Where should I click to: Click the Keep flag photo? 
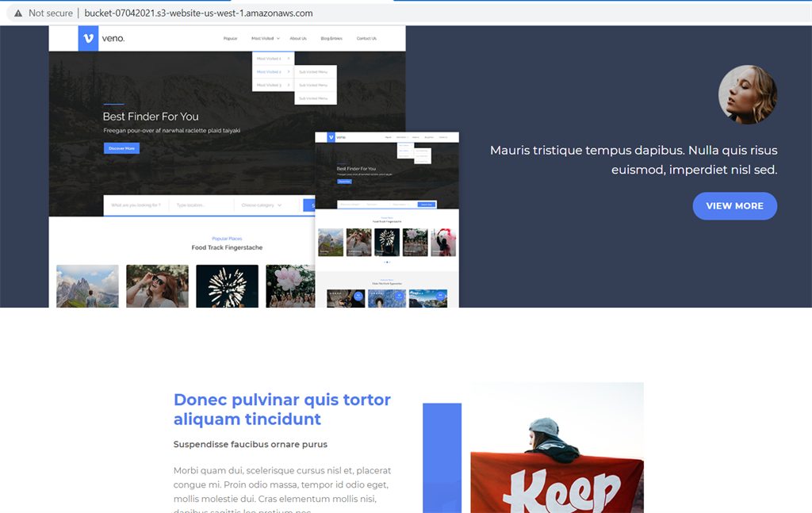pos(557,448)
